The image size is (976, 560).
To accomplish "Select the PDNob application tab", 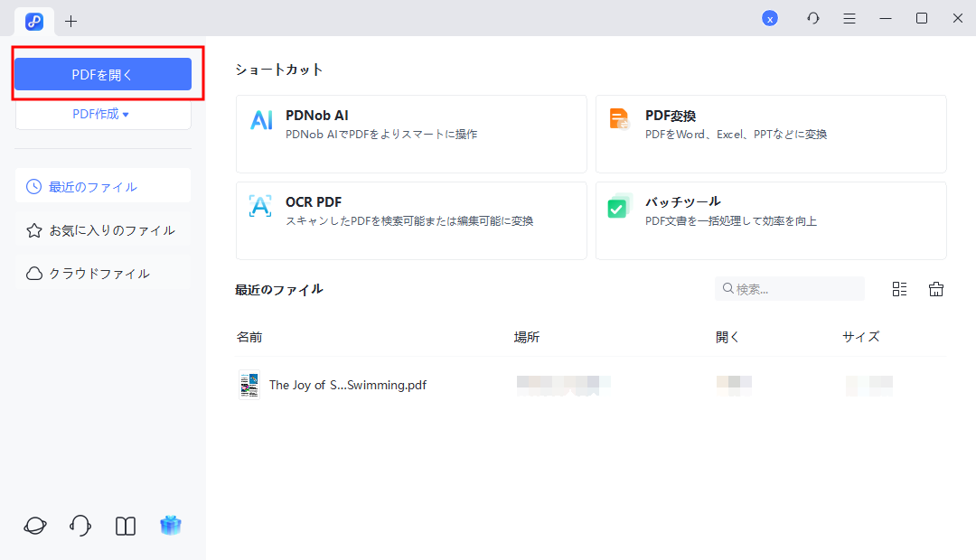I will coord(34,21).
